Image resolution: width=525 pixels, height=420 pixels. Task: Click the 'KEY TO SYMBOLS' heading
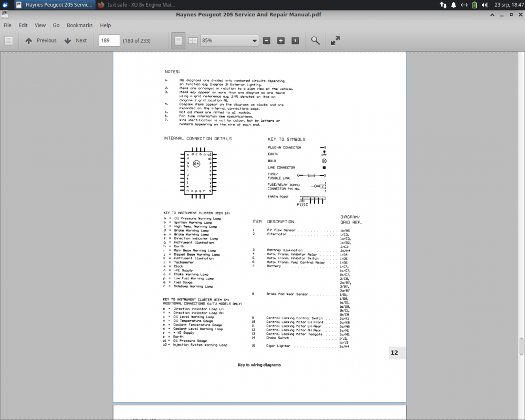pyautogui.click(x=286, y=139)
